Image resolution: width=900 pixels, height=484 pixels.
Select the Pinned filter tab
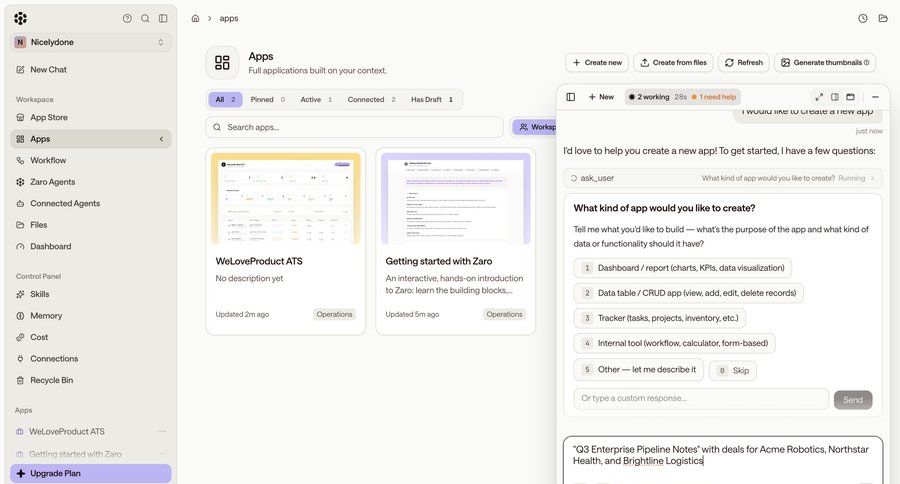click(267, 99)
